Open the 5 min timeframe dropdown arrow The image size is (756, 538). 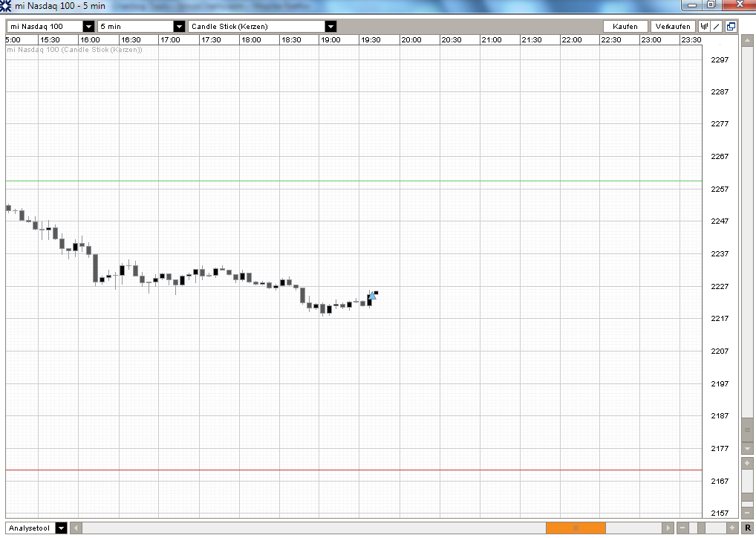click(179, 27)
